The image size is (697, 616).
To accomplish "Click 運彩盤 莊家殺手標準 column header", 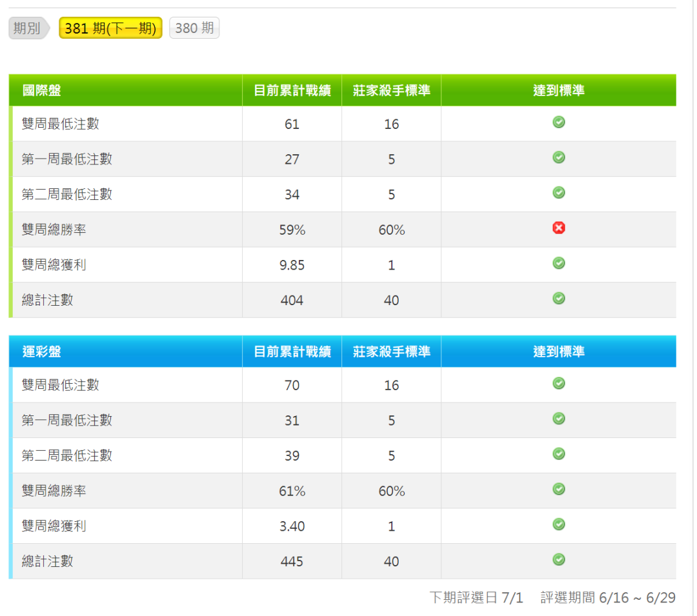I will [391, 352].
